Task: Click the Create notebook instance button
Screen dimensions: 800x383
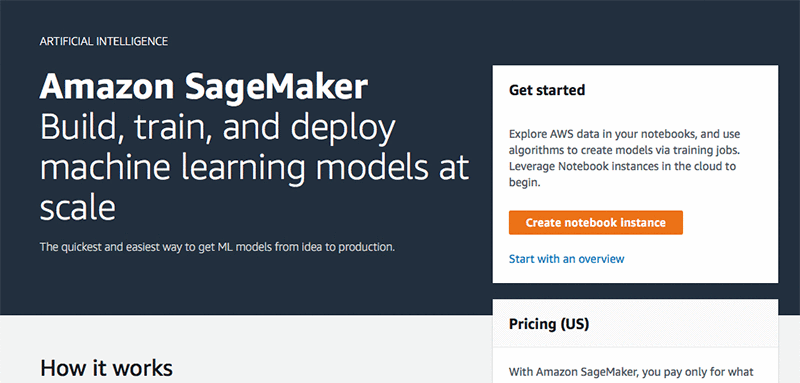Action: (x=595, y=222)
